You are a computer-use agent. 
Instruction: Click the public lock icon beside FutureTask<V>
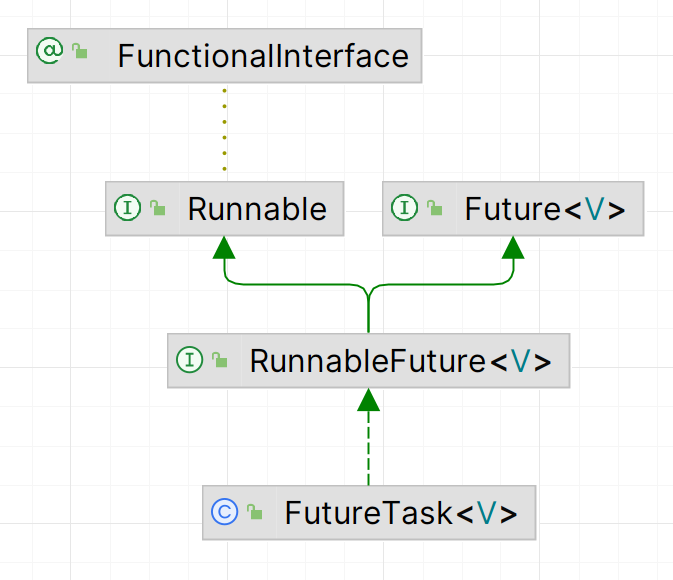click(x=254, y=513)
